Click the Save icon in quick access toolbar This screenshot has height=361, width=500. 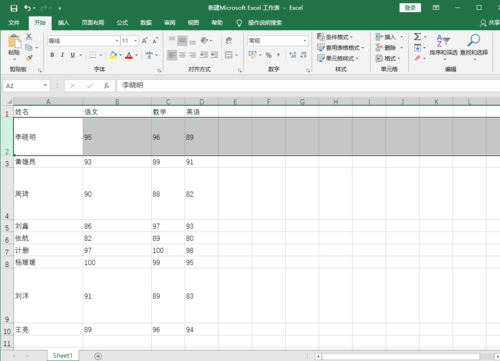(x=14, y=8)
